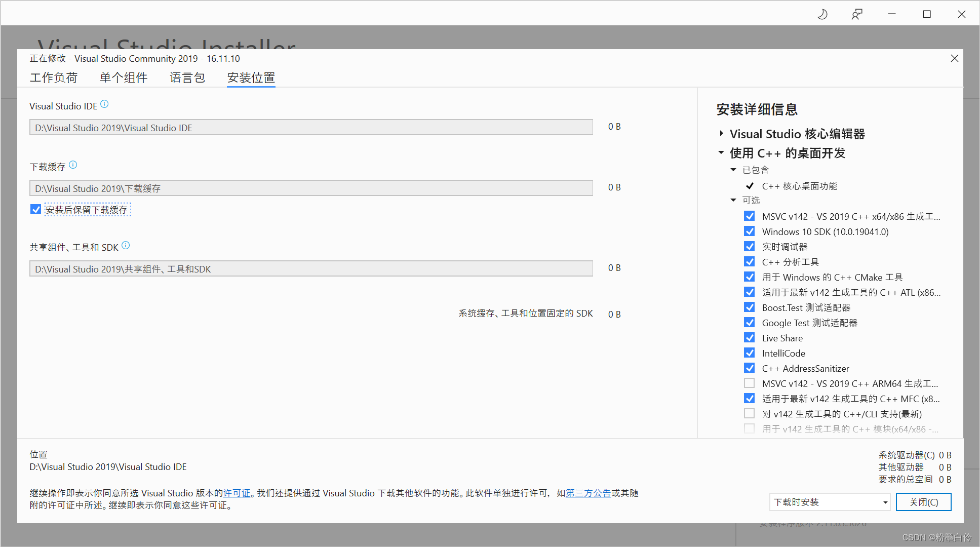Expand 可选 components subsection
This screenshot has height=547, width=980.
736,201
